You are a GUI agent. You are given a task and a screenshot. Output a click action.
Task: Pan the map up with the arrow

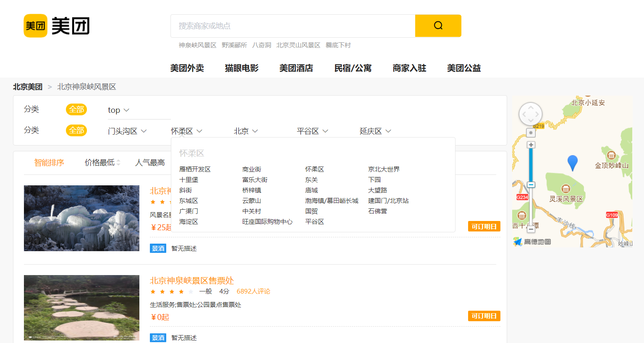[x=531, y=107]
